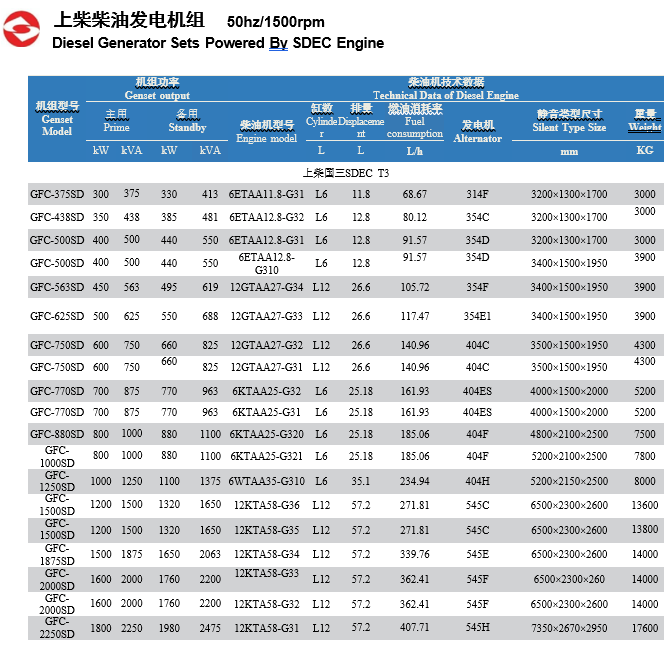Click the 50hz/1500rpm heading text
The image size is (668, 645).
(x=276, y=22)
